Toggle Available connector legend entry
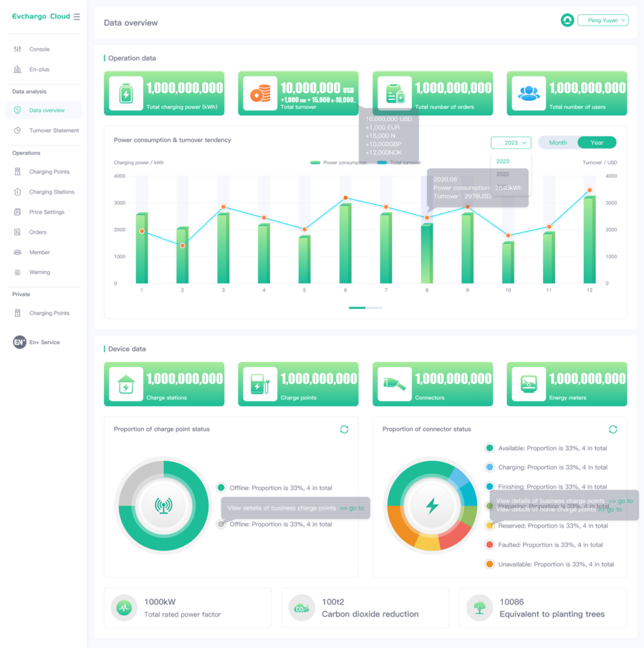644x648 pixels. tap(546, 449)
